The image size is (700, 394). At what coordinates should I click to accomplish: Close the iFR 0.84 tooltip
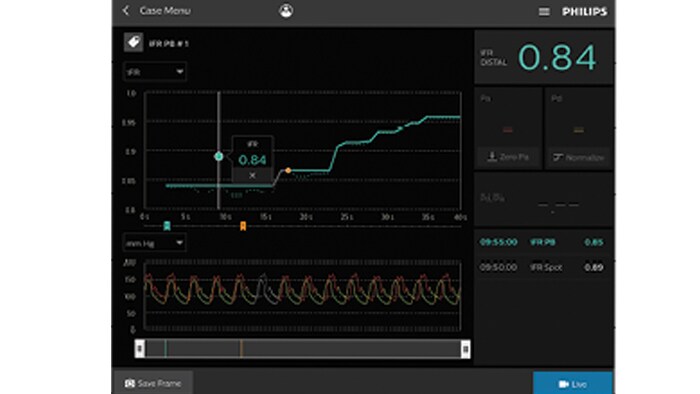252,175
